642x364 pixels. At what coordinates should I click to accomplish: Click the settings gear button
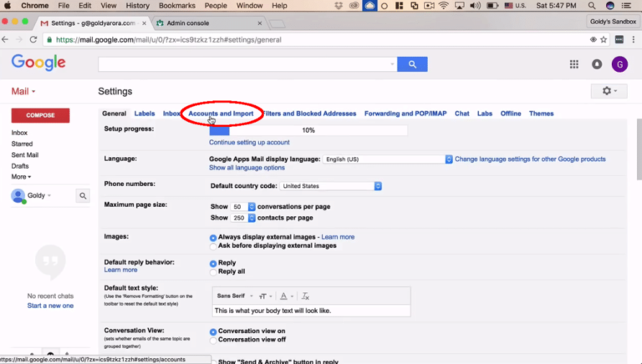(x=609, y=91)
